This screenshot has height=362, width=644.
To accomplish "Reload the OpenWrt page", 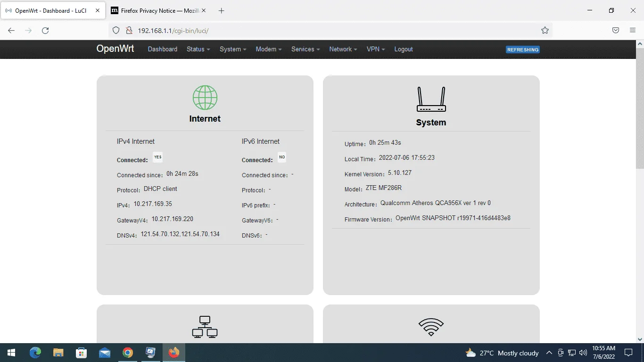I will coord(45,30).
